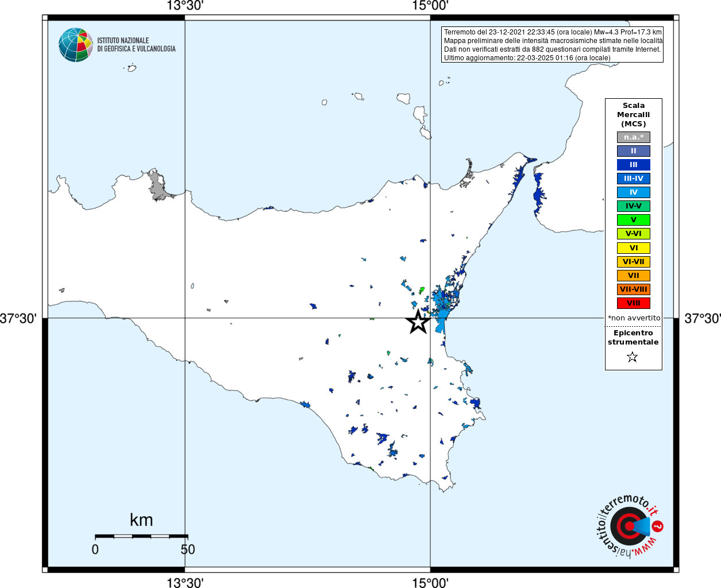This screenshot has height=588, width=721.
Task: Click the INGV globe logo
Action: 76,45
